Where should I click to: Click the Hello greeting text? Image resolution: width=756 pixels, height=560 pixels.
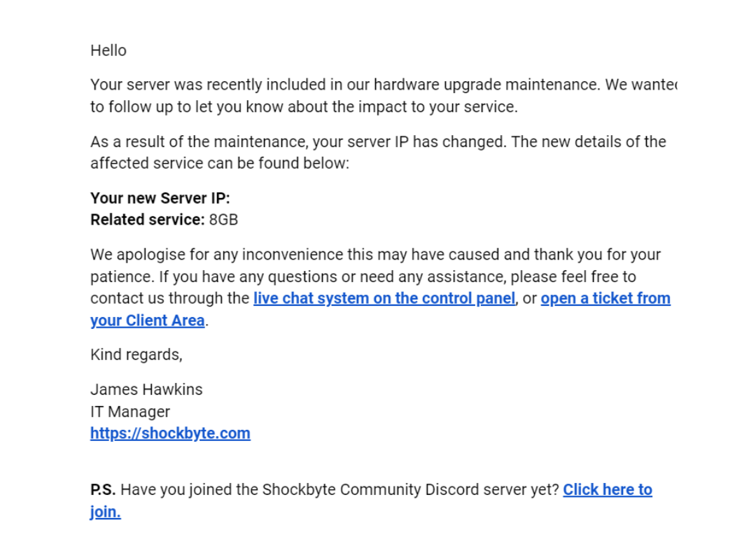point(108,50)
